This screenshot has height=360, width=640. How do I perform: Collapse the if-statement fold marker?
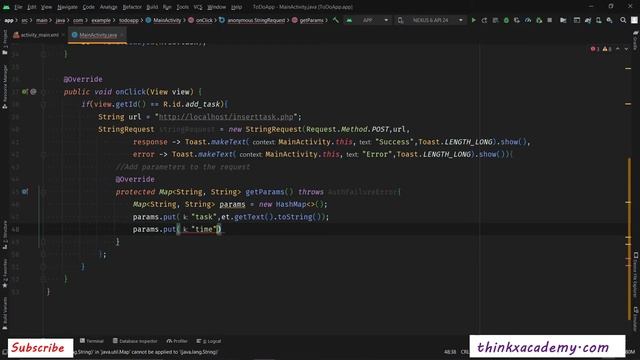[43, 104]
